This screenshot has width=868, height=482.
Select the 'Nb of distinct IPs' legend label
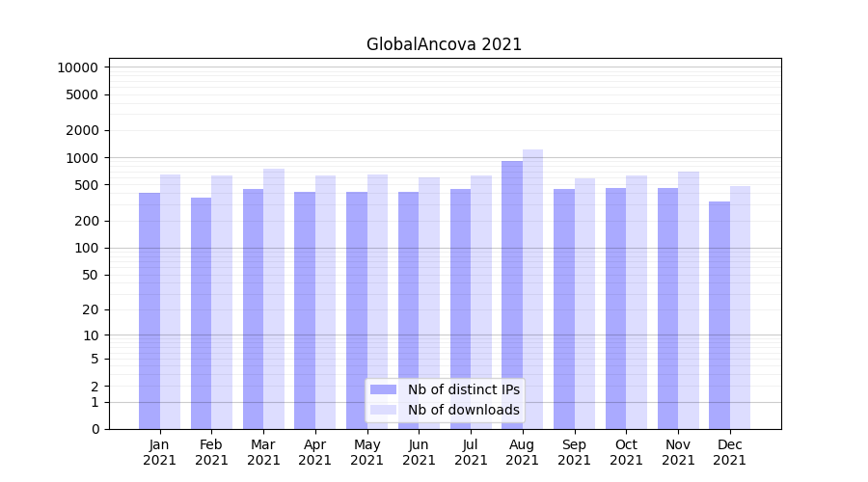tap(463, 389)
